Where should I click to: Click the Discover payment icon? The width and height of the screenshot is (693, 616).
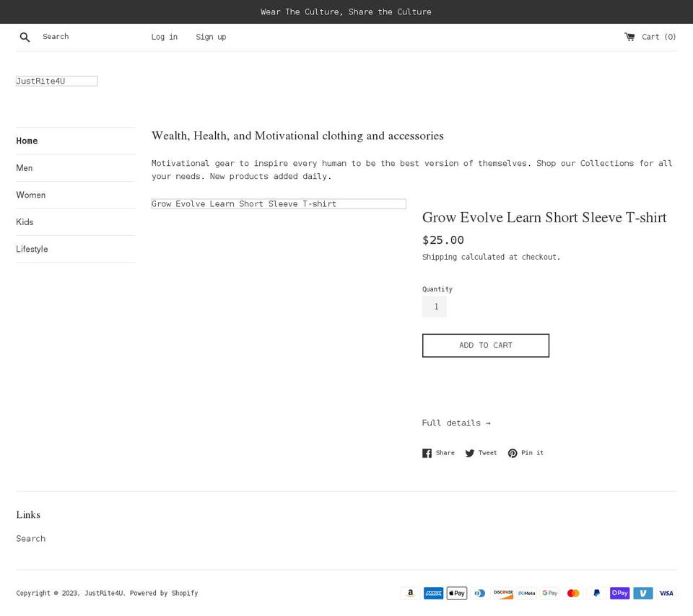[503, 593]
